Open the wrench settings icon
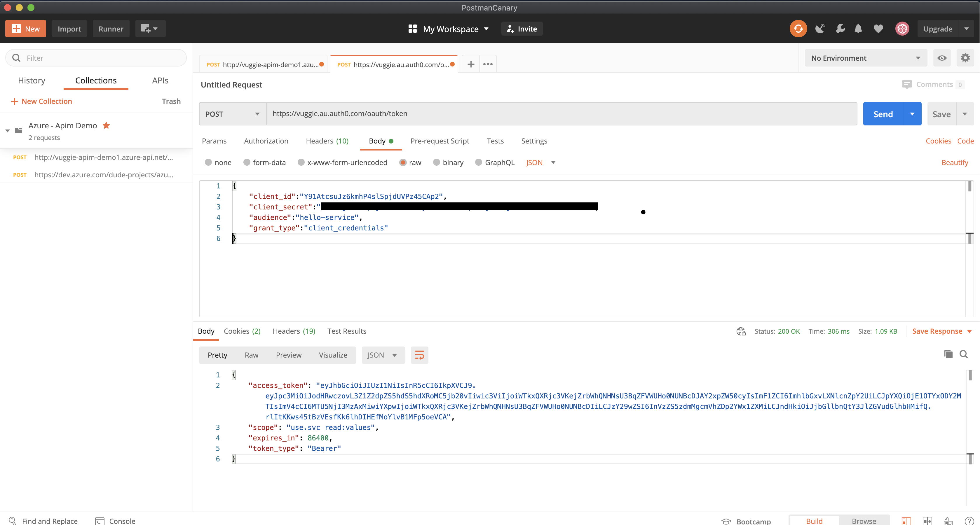Viewport: 980px width, 525px height. [x=840, y=29]
